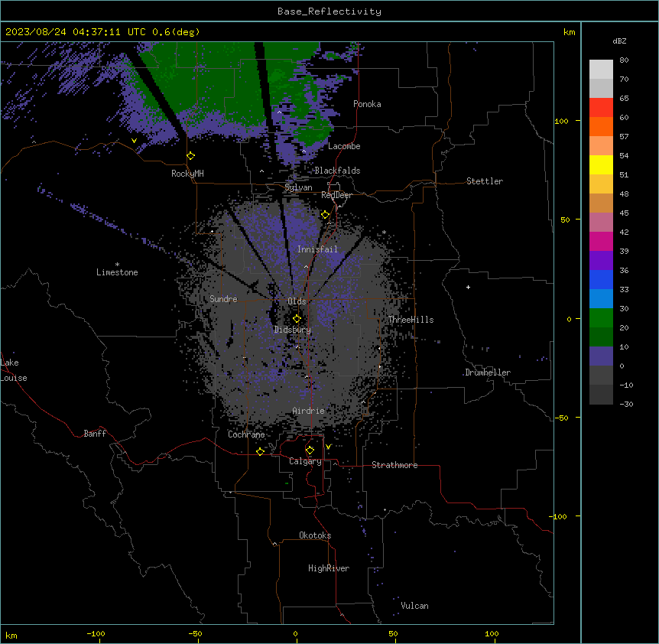Image resolution: width=659 pixels, height=644 pixels.
Task: Click the Limestone label
Action: point(117,272)
